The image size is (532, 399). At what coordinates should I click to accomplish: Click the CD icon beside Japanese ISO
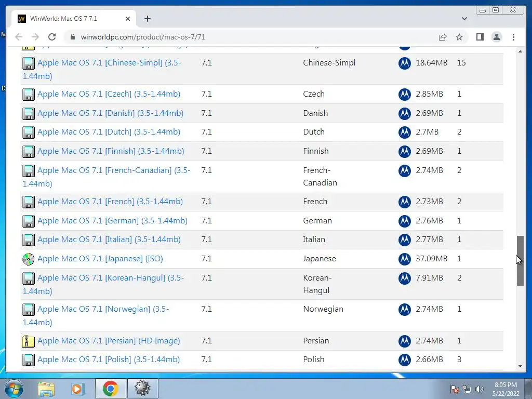pos(29,259)
